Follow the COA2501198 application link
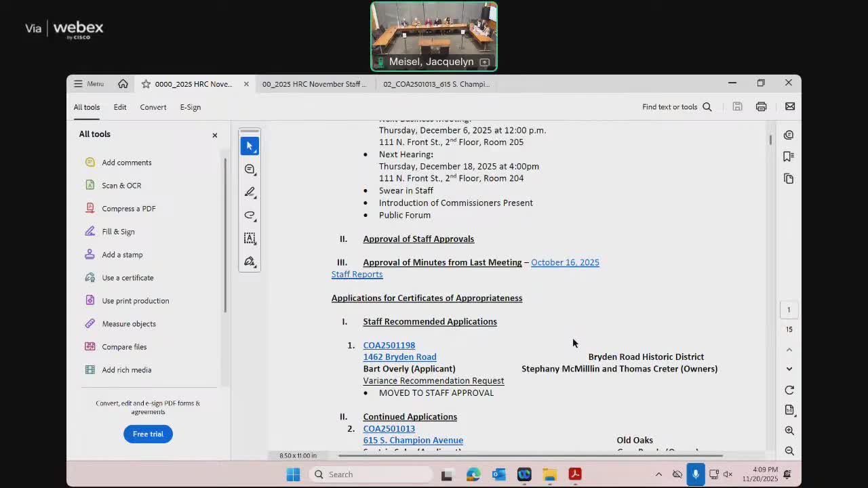868x488 pixels. point(389,345)
